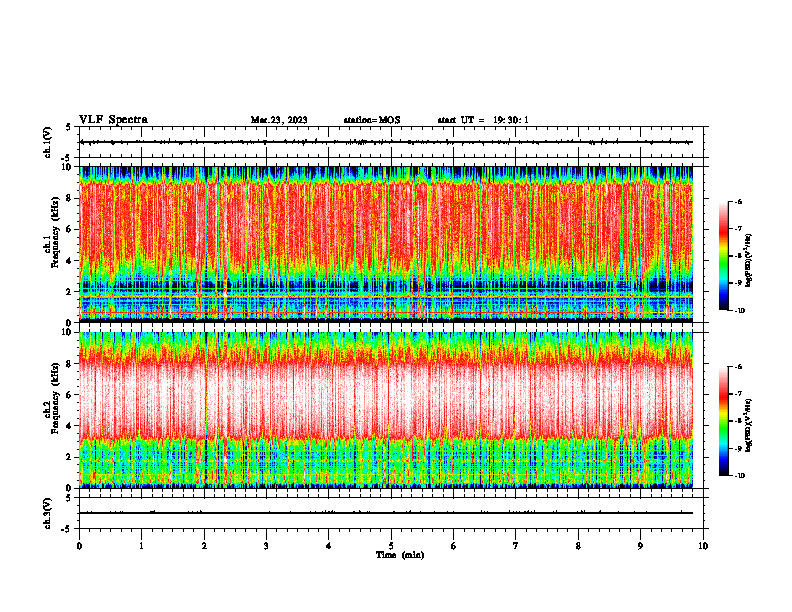Click the "1" tick on the time axis
The image size is (792, 612).
tap(141, 546)
